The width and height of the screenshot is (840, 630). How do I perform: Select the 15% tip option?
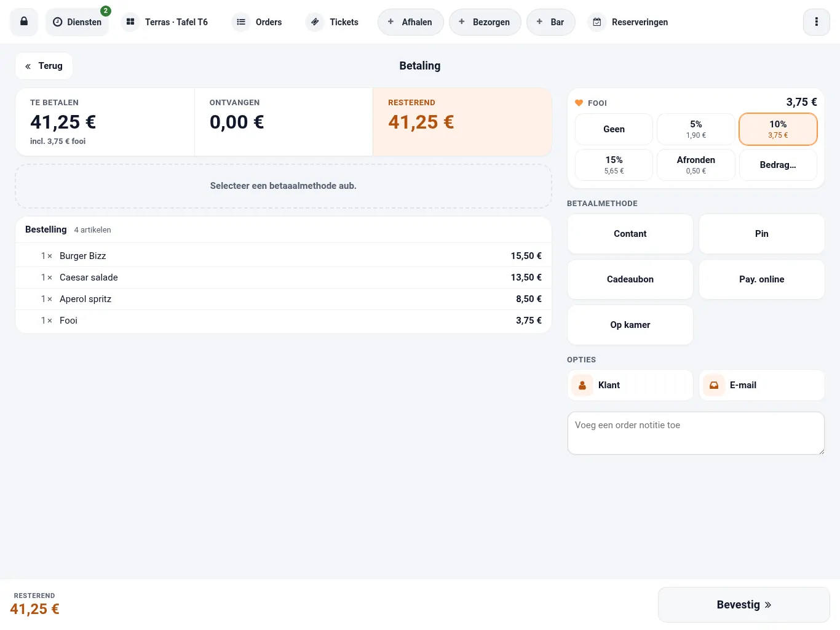[614, 165]
